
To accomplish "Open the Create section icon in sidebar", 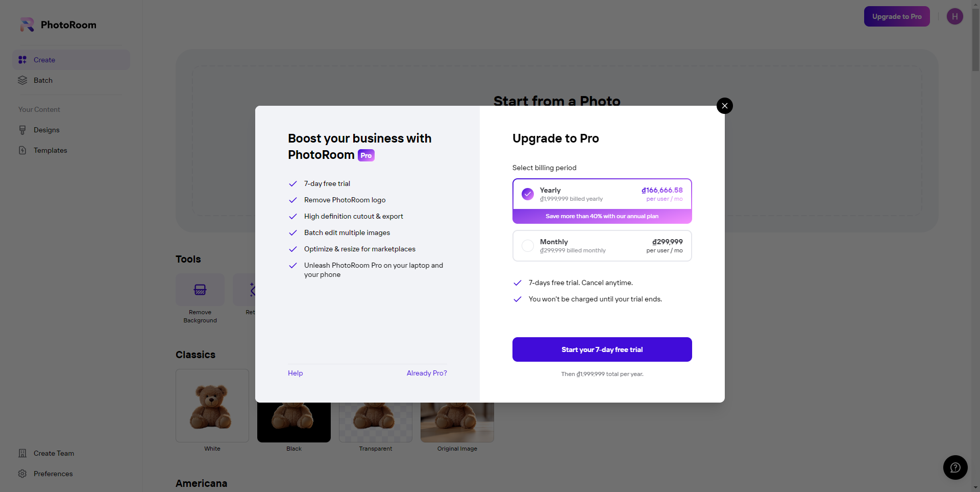I will tap(22, 60).
